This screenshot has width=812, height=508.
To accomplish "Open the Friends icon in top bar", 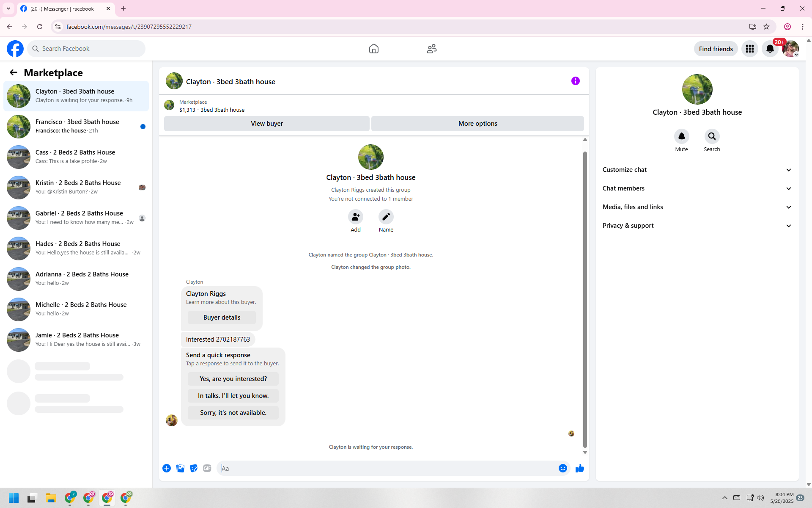I will click(x=431, y=49).
